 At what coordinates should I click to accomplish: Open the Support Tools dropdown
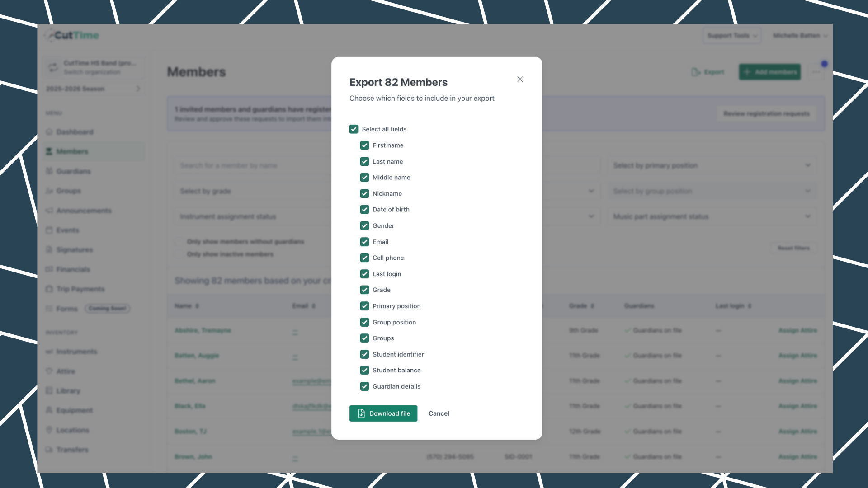731,35
